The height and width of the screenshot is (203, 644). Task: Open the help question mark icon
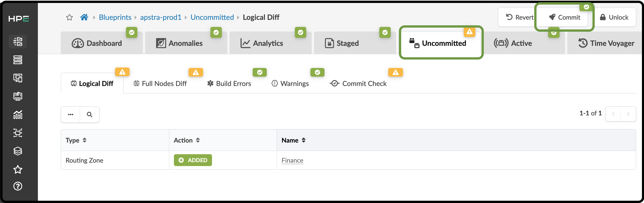pyautogui.click(x=18, y=186)
